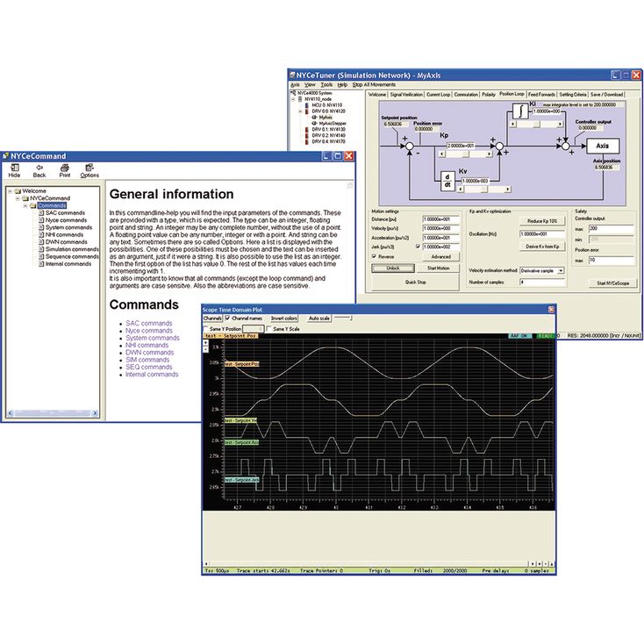The image size is (644, 644).
Task: Toggle the Channel names checkbox in Scope
Action: pyautogui.click(x=227, y=318)
